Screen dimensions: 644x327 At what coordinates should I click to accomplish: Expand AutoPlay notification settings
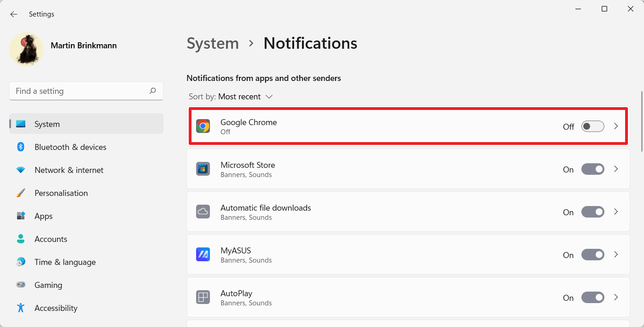tap(616, 297)
